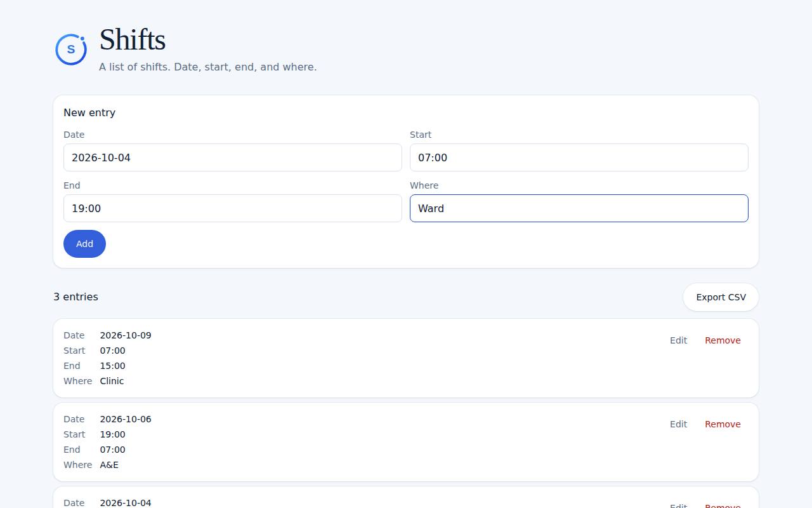Select the End time field
This screenshot has width=812, height=508.
(233, 208)
